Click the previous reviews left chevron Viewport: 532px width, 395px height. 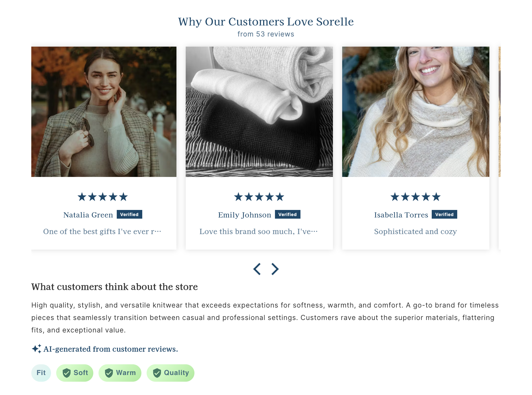[x=257, y=269]
